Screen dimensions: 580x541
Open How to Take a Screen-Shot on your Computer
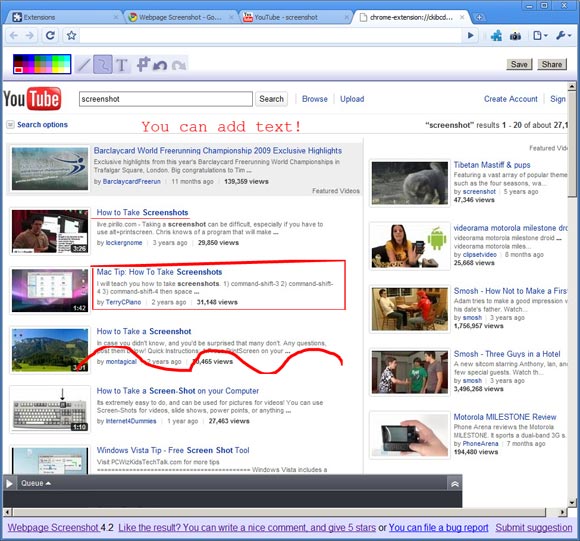pos(178,391)
